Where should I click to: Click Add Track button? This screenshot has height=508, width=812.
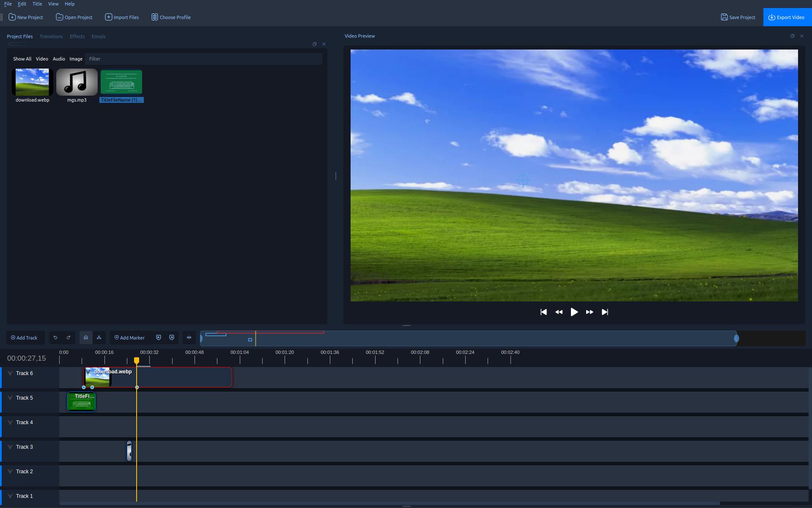[25, 337]
